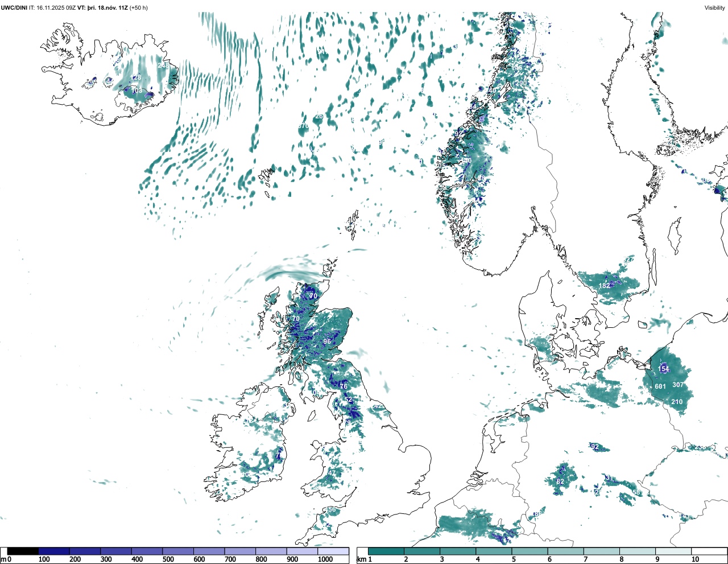Viewport: 728px width, 564px height.
Task: Click the '601' visibility value on the map
Action: [x=660, y=386]
